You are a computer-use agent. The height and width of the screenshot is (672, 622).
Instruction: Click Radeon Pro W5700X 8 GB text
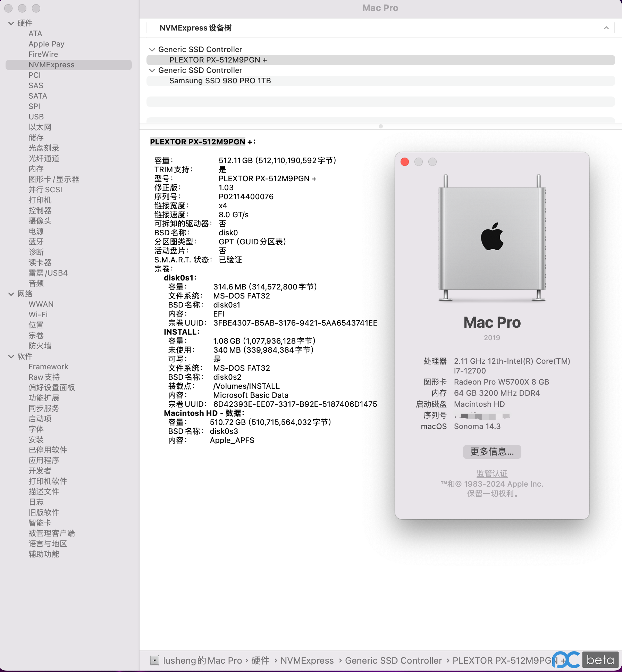pos(502,382)
